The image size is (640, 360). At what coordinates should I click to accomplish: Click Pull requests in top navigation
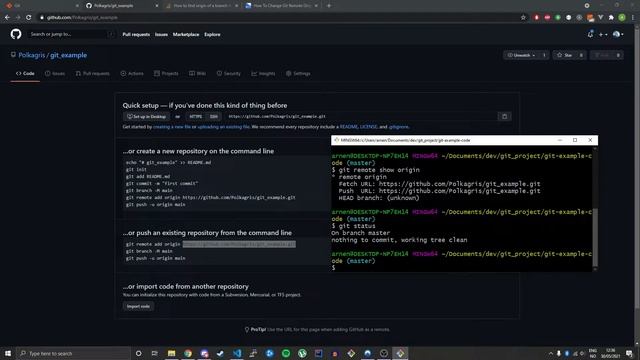coord(136,35)
